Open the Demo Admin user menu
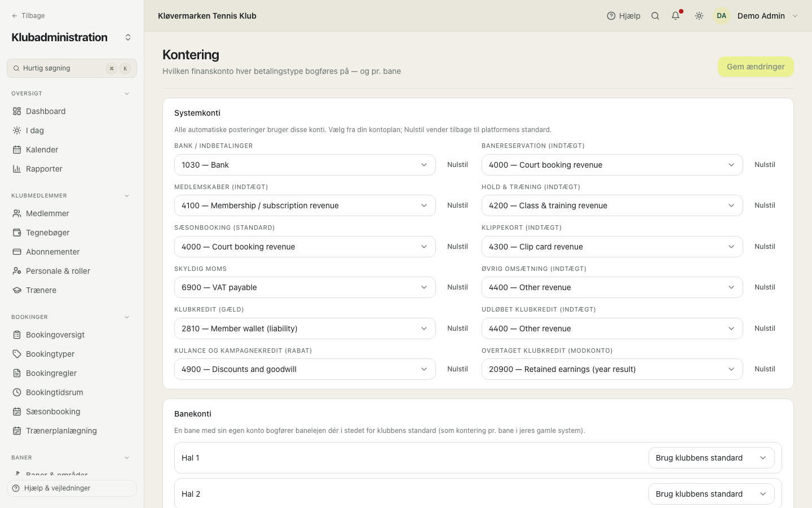The width and height of the screenshot is (812, 508). click(x=756, y=16)
